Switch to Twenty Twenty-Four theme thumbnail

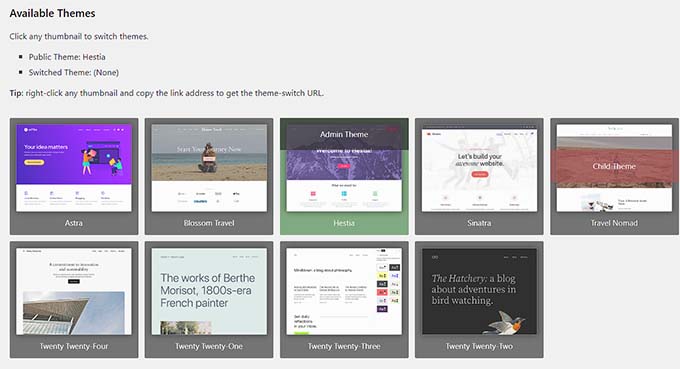click(x=74, y=291)
